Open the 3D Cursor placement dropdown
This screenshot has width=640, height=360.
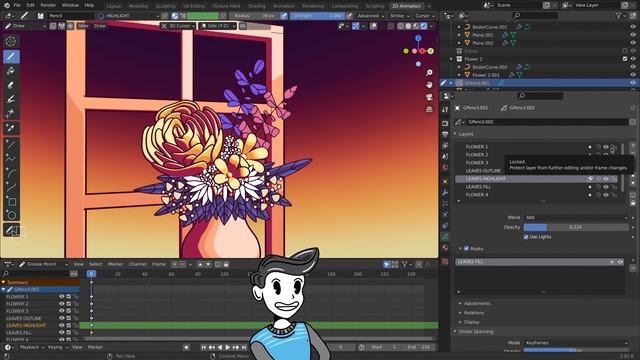(x=178, y=26)
